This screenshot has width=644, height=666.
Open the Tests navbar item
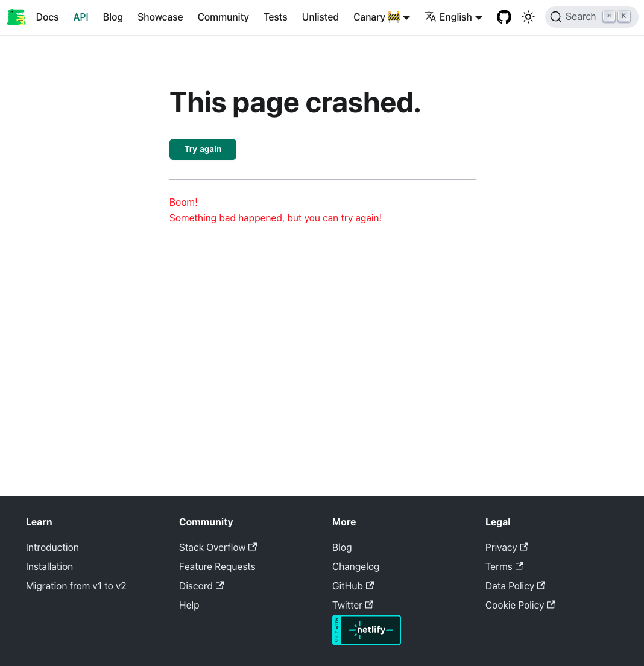point(276,17)
